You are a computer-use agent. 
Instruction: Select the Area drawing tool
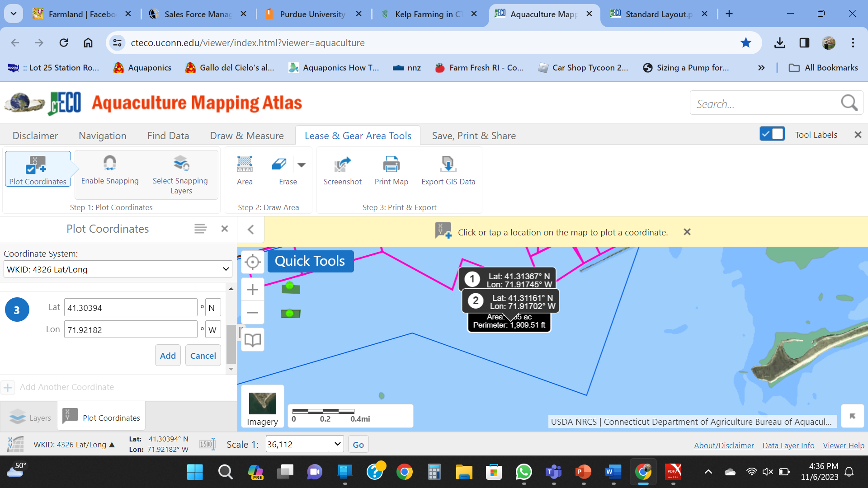[x=245, y=164]
